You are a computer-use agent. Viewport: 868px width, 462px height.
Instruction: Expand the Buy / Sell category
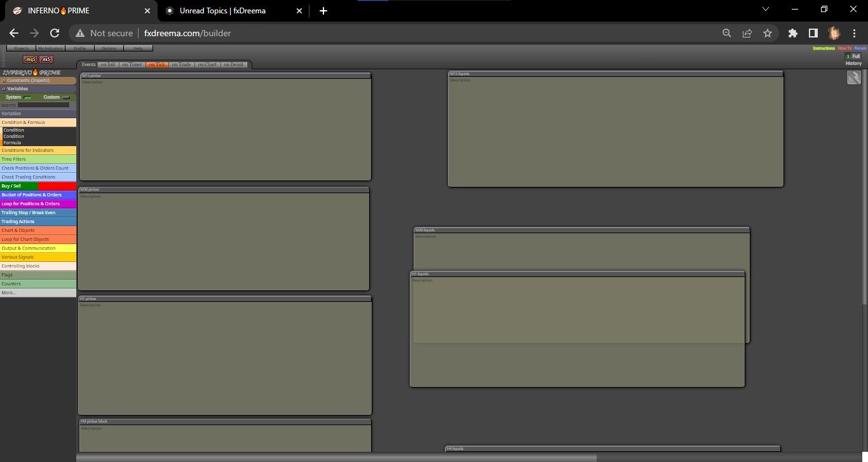[38, 186]
